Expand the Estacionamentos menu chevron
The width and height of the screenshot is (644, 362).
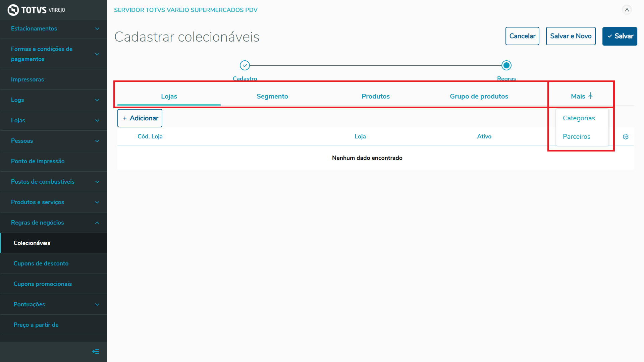97,29
